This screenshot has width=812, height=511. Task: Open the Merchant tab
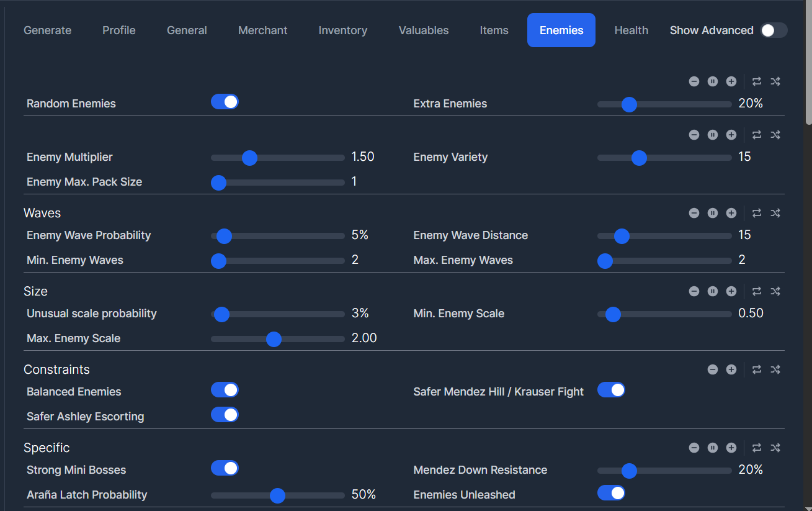click(x=263, y=30)
